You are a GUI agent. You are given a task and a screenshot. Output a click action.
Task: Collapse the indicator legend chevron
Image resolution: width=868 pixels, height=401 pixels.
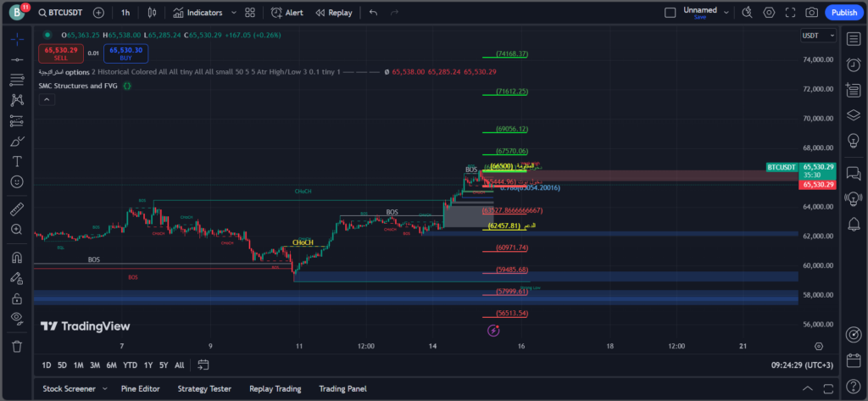[x=47, y=100]
